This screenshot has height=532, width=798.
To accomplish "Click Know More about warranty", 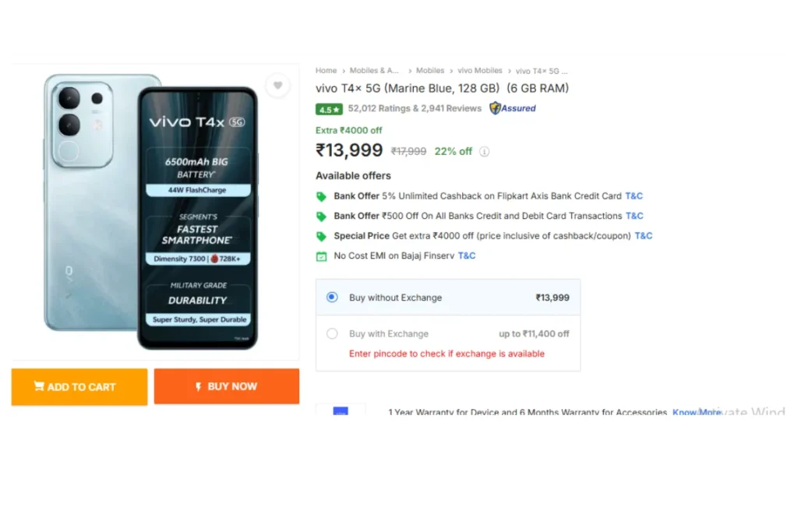I will 697,411.
